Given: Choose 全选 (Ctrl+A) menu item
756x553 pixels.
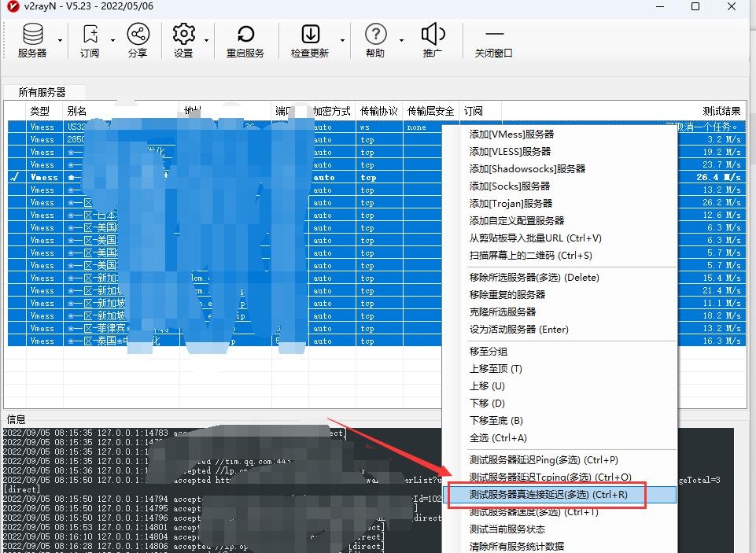Looking at the screenshot, I should [x=498, y=438].
